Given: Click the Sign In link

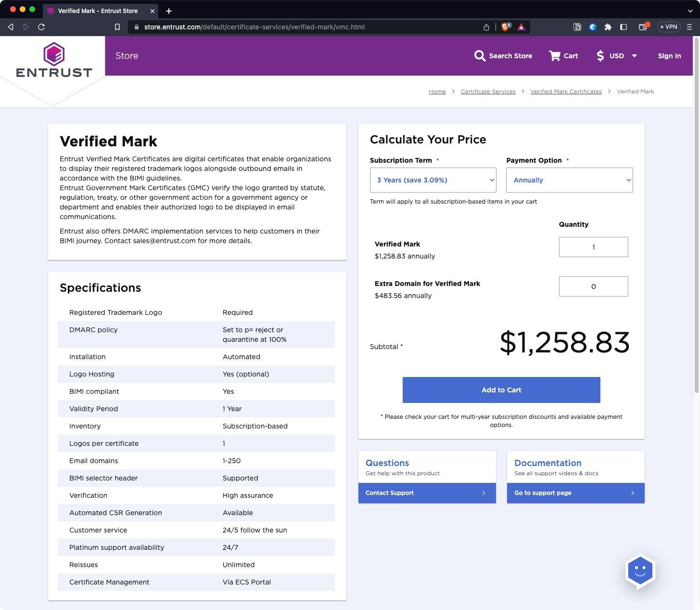Looking at the screenshot, I should pyautogui.click(x=669, y=56).
